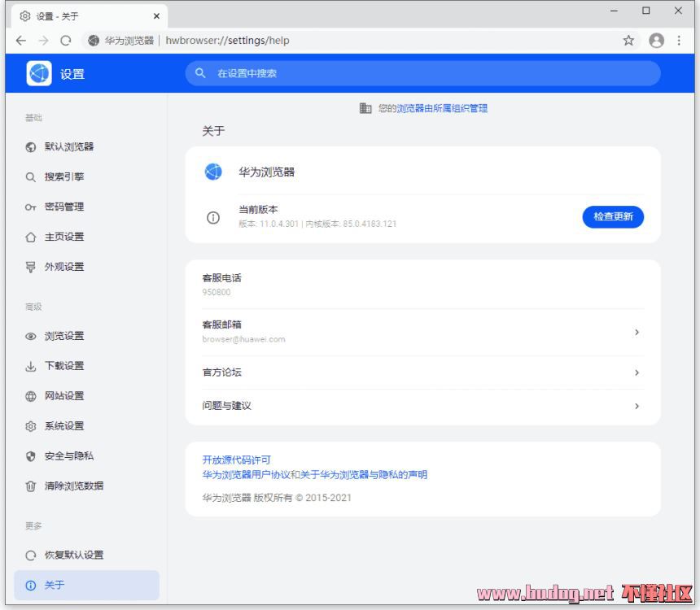Click the info icon next to 当前版本
This screenshot has width=700, height=610.
(213, 217)
